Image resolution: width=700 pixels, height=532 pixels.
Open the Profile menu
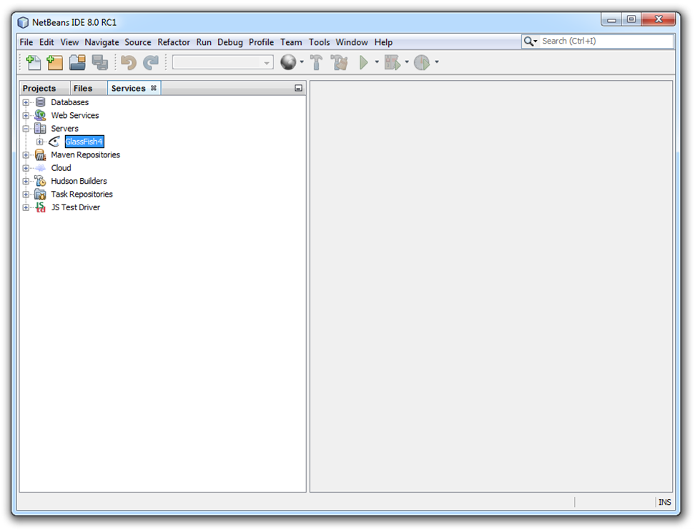click(261, 42)
